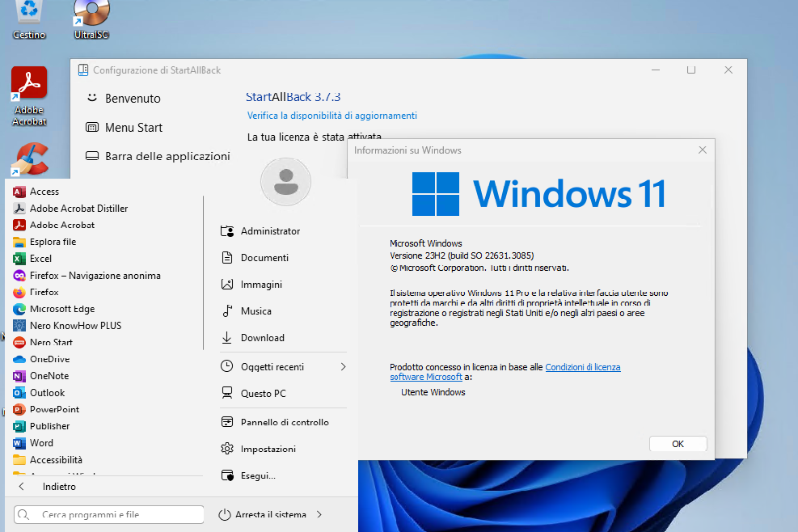The width and height of the screenshot is (798, 532).
Task: Expand the Oggetti recenti submenu arrow
Action: pyautogui.click(x=343, y=366)
